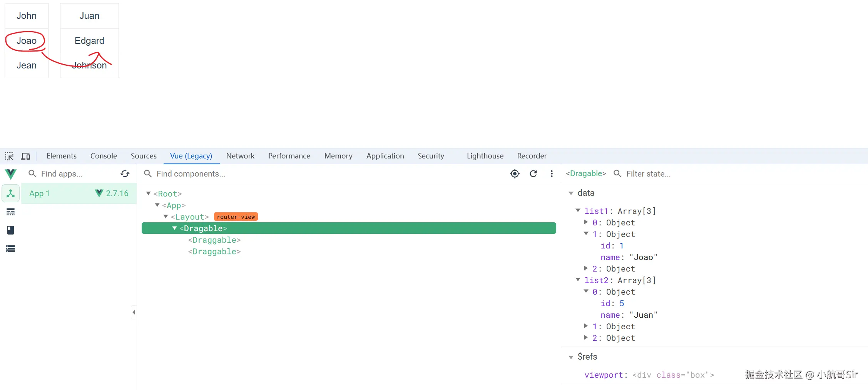The height and width of the screenshot is (390, 868).
Task: Click the search icon beside Find apps
Action: click(x=32, y=174)
